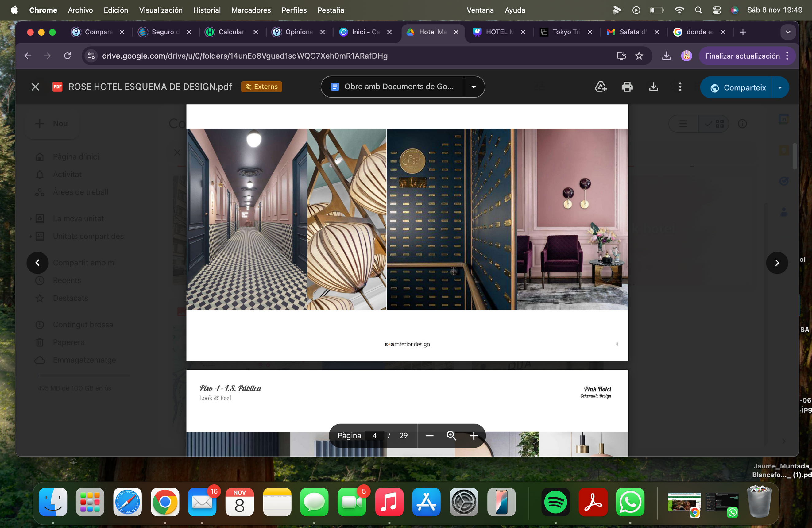Close the PDF preview with X

click(35, 87)
